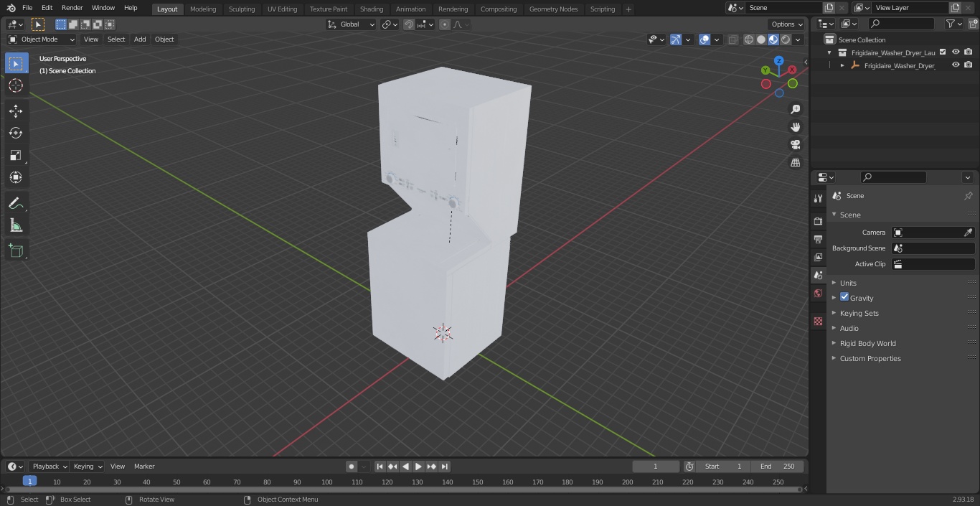Activate the Move tool
Viewport: 980px width, 506px height.
16,111
